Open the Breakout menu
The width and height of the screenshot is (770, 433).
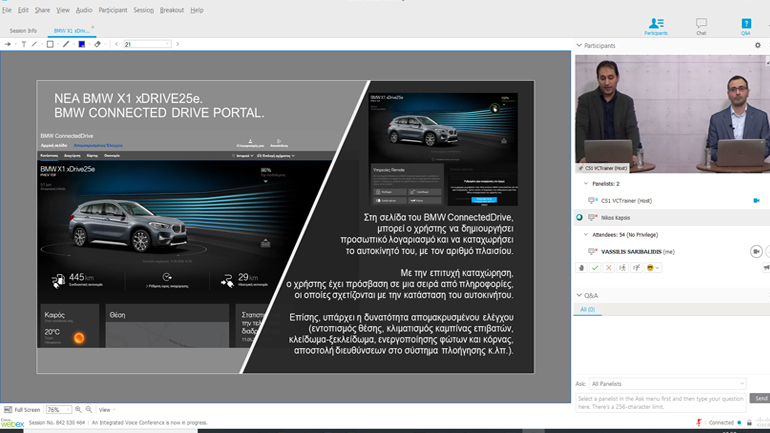coord(172,10)
